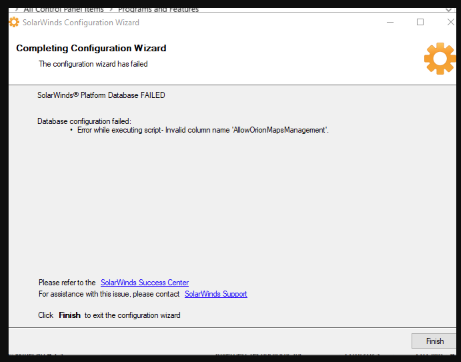
Task: Click the SolarWinds Configuration Wizard title text
Action: coord(81,22)
